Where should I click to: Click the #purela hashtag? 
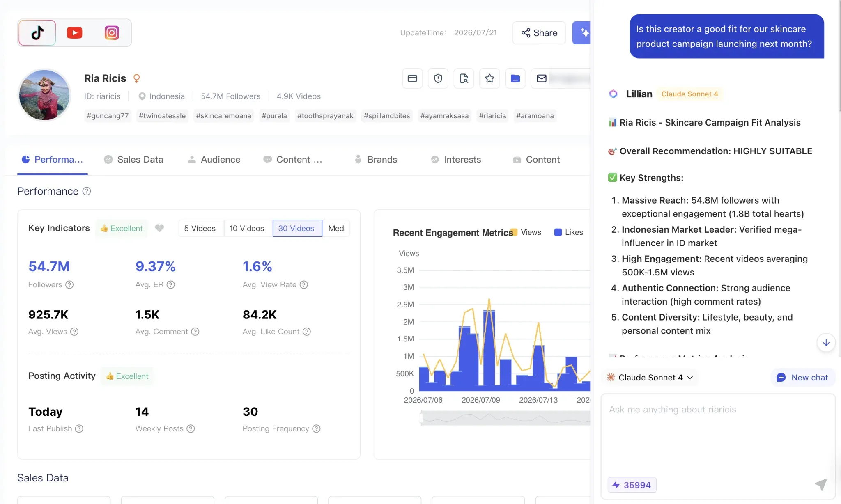click(274, 116)
